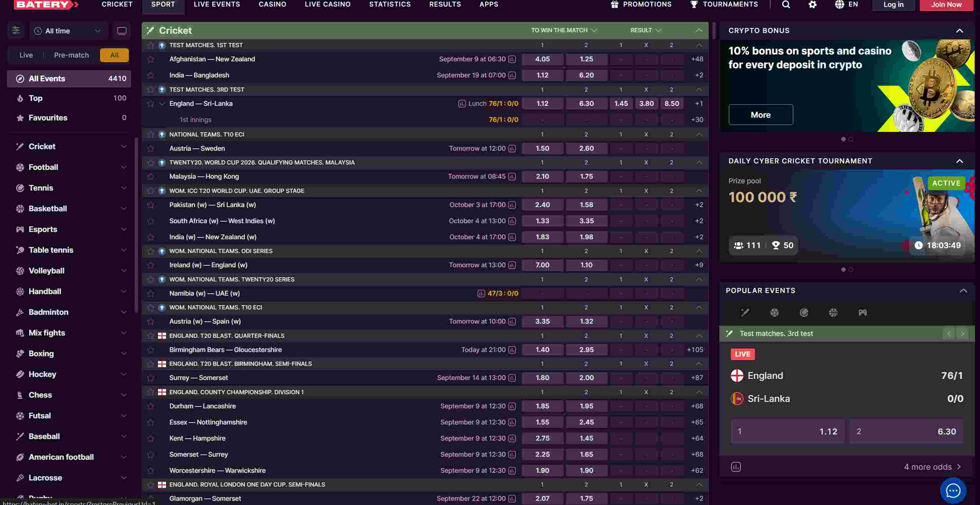
Task: Select football icon in Popular Events
Action: [x=774, y=313]
